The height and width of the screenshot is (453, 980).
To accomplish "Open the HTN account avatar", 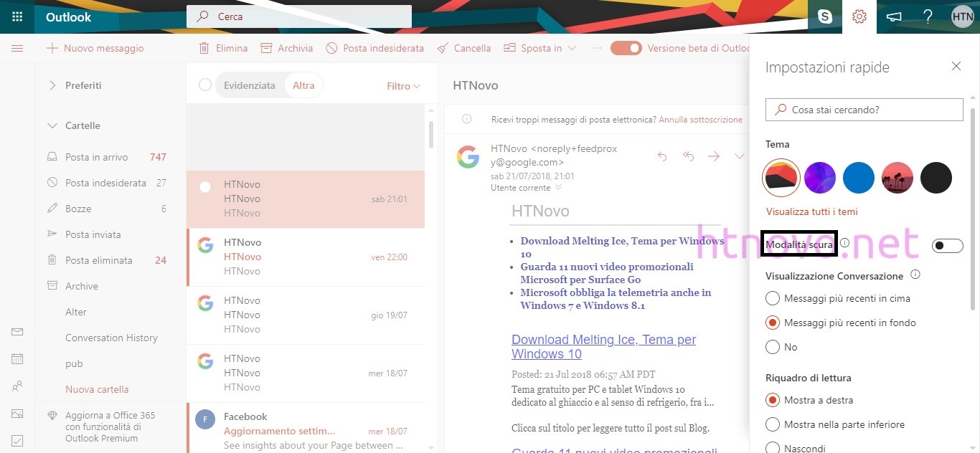I will (963, 16).
